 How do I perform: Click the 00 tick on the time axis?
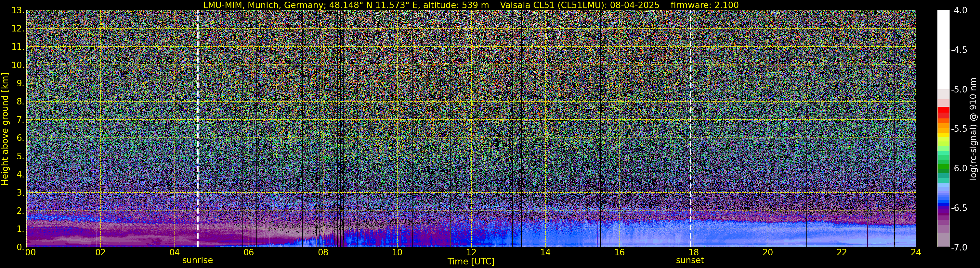[31, 252]
